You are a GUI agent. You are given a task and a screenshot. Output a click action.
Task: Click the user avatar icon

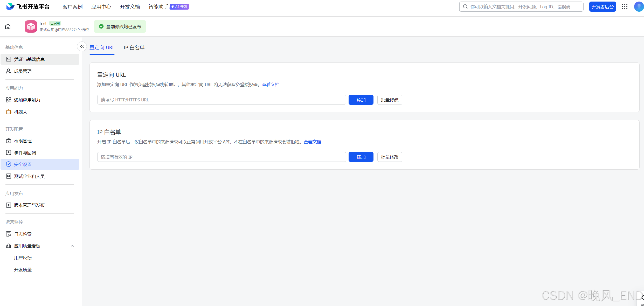click(x=639, y=7)
